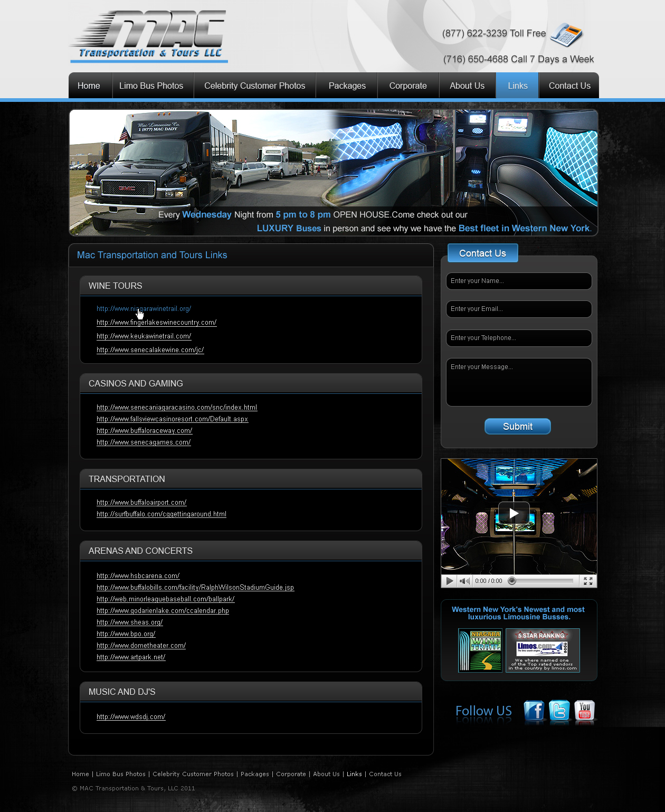The height and width of the screenshot is (812, 665).
Task: Play video using the player bar button
Action: 449,581
